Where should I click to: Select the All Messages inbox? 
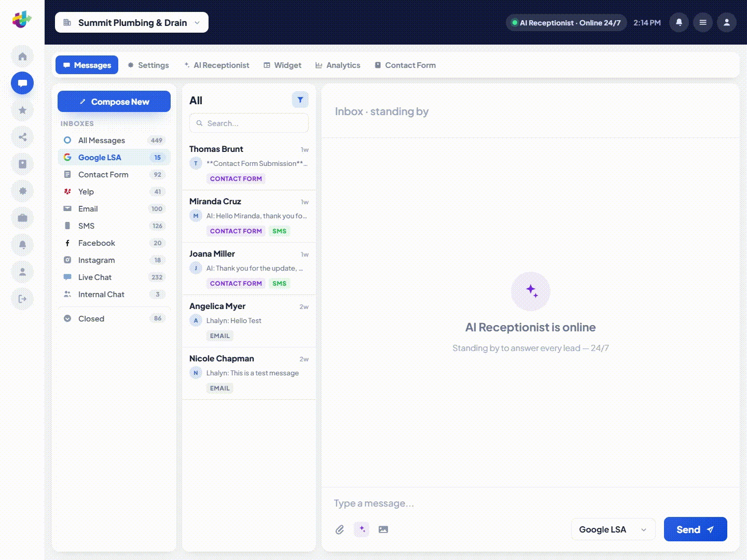click(114, 140)
